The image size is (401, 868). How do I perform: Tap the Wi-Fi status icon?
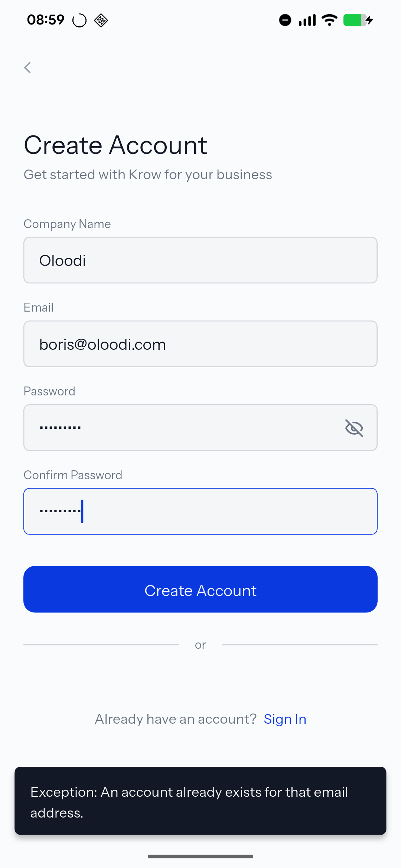(x=329, y=20)
